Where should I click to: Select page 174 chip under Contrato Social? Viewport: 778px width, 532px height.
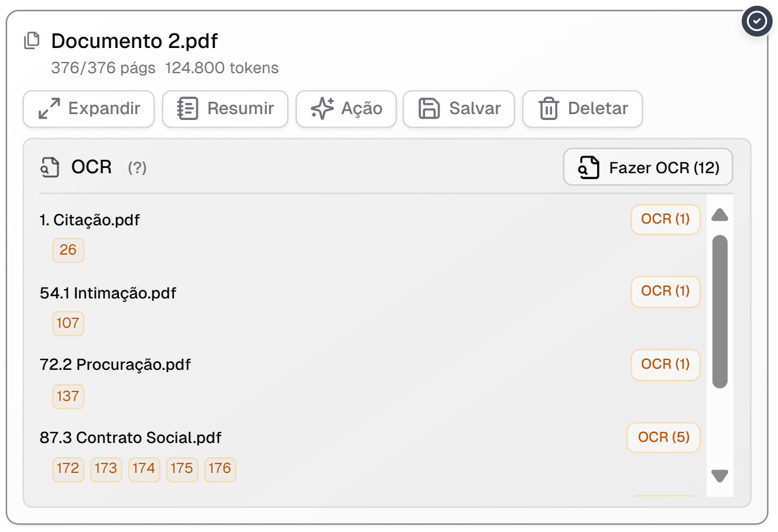[144, 469]
